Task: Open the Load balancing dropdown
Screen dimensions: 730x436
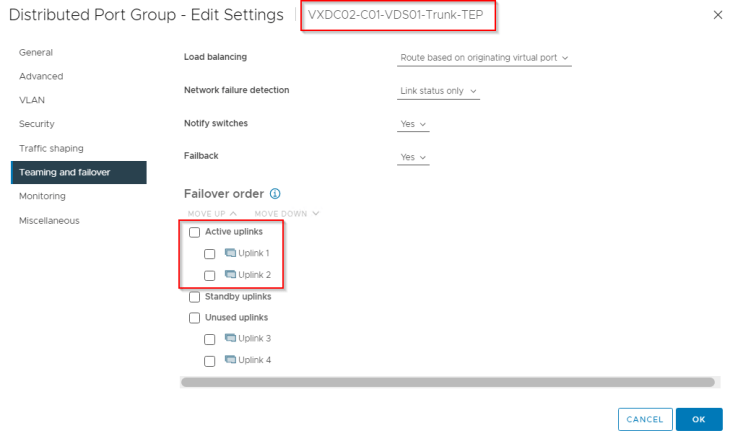Action: [x=484, y=58]
